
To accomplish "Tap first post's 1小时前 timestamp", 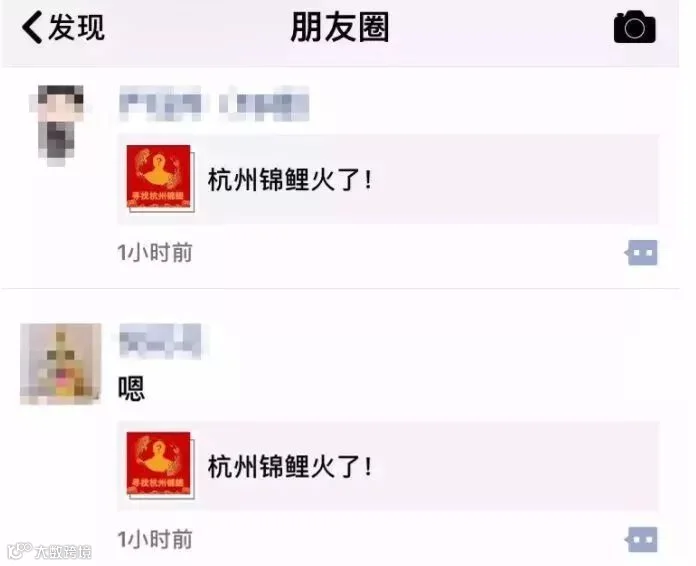I will click(x=154, y=253).
